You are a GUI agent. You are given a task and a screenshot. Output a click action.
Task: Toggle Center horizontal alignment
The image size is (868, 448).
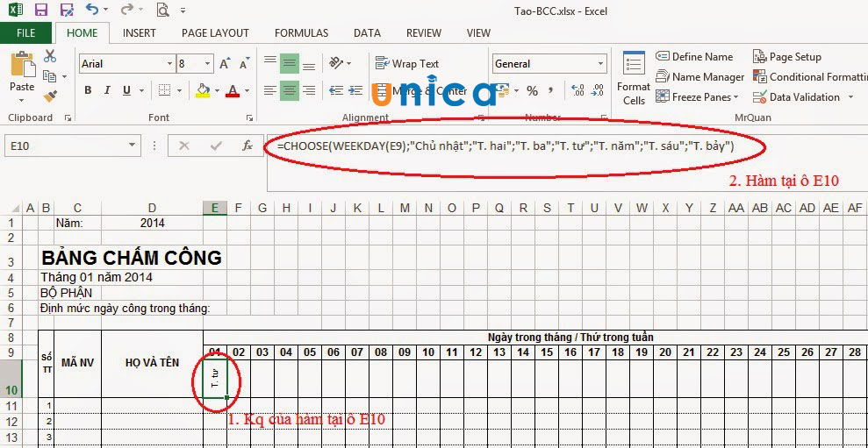pyautogui.click(x=290, y=90)
